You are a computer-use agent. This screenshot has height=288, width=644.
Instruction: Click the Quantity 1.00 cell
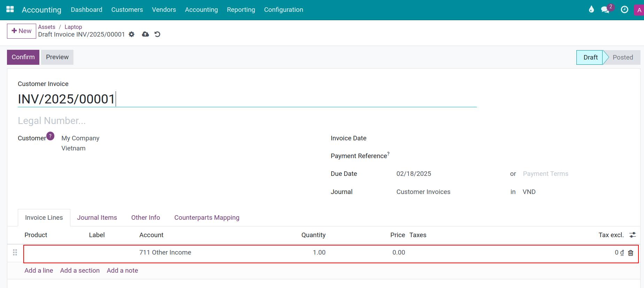(319, 252)
